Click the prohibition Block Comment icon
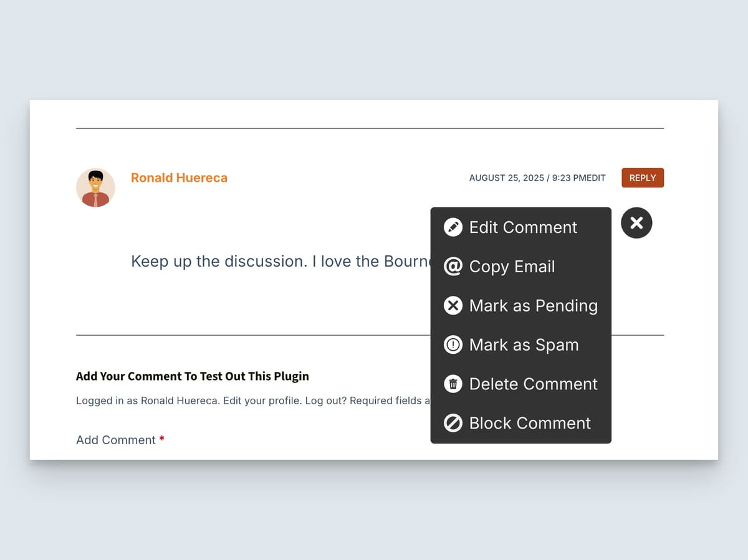The image size is (748, 560). click(x=453, y=423)
